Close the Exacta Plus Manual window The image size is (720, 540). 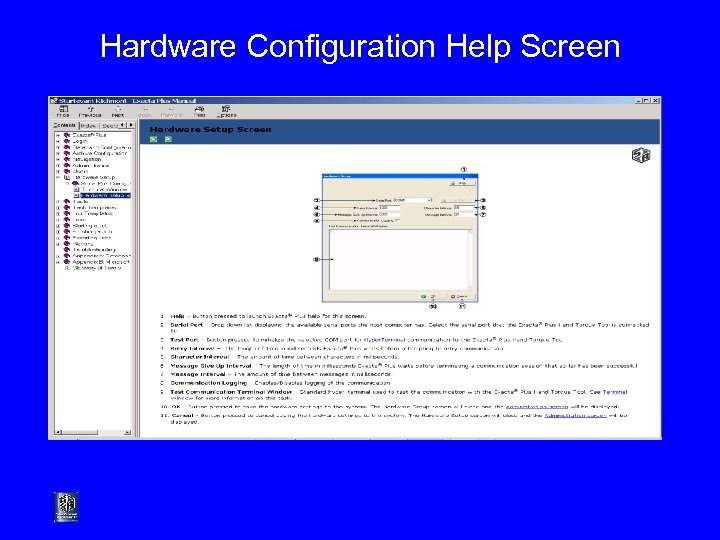tap(656, 101)
